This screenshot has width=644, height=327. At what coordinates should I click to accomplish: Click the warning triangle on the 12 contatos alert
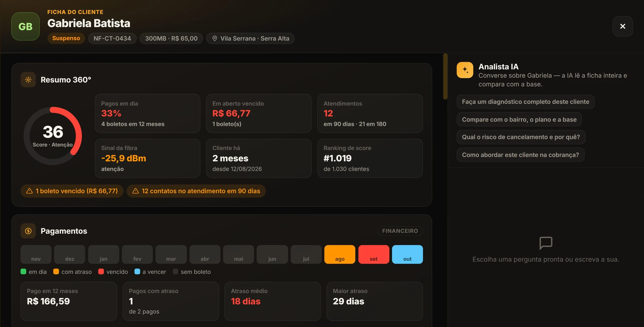tap(136, 191)
